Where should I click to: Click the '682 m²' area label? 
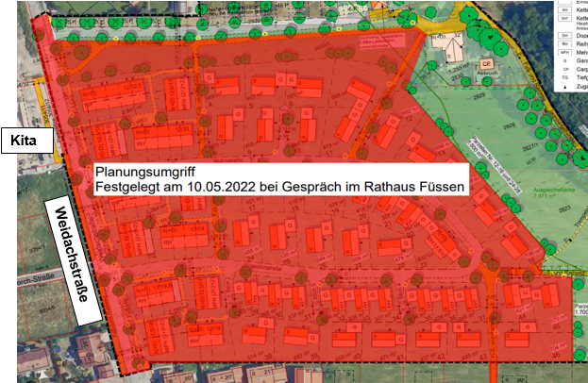[410, 111]
